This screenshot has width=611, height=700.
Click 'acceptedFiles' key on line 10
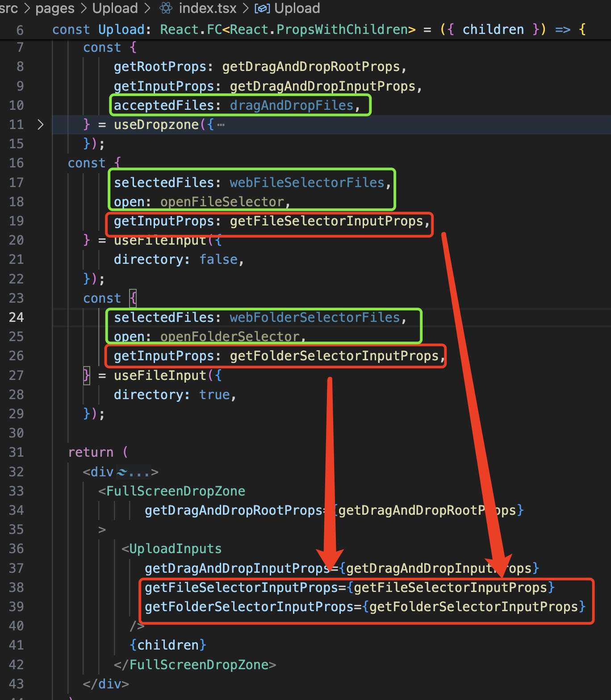click(x=164, y=105)
